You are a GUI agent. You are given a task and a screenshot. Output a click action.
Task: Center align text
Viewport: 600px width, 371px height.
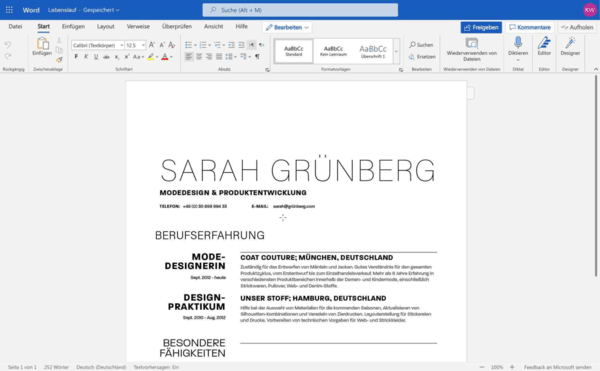[x=199, y=57]
